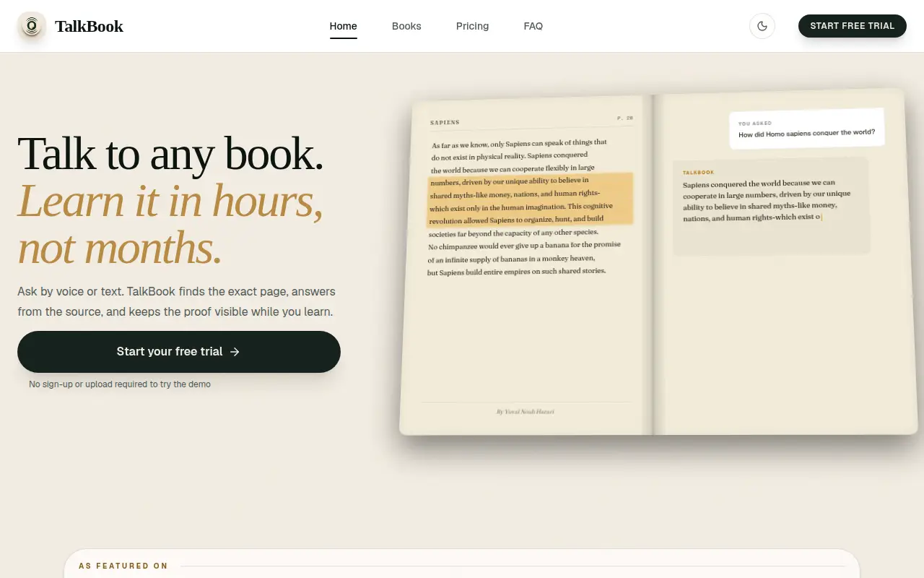Go to the Books nav item
The height and width of the screenshot is (578, 924).
tap(406, 26)
